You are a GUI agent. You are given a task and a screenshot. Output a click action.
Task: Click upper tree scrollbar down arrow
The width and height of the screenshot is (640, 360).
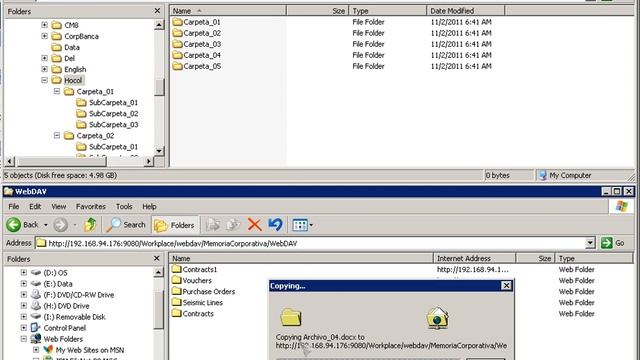pyautogui.click(x=159, y=151)
